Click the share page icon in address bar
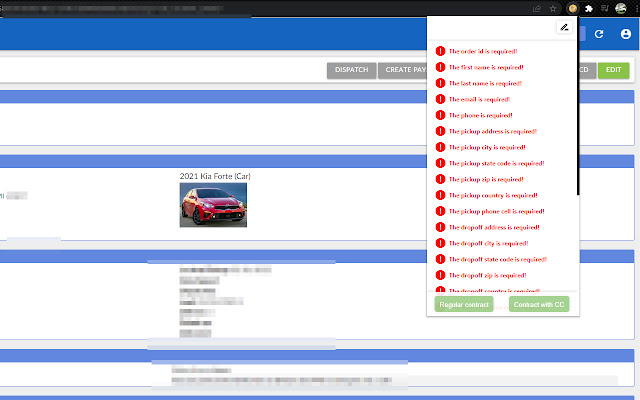Image resolution: width=640 pixels, height=400 pixels. point(537,9)
